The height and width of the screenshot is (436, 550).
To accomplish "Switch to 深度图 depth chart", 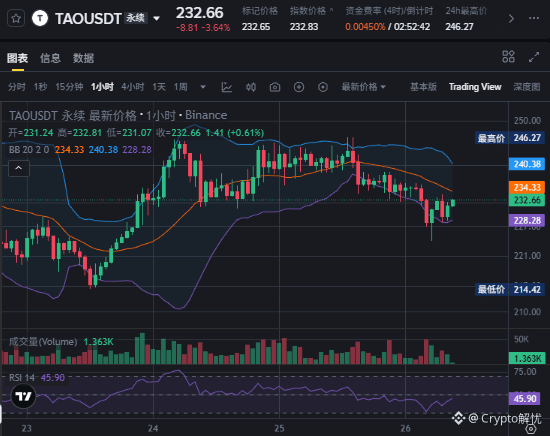I will (527, 87).
